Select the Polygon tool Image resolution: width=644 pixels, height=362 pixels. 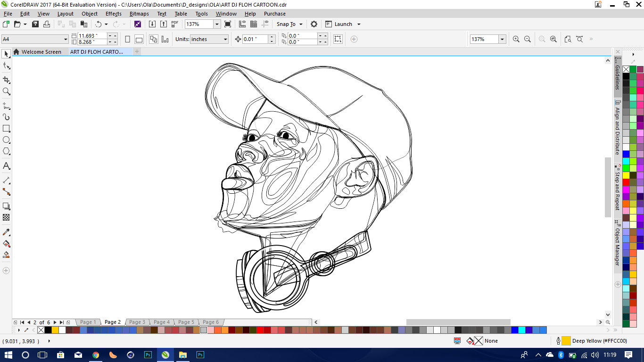6,151
